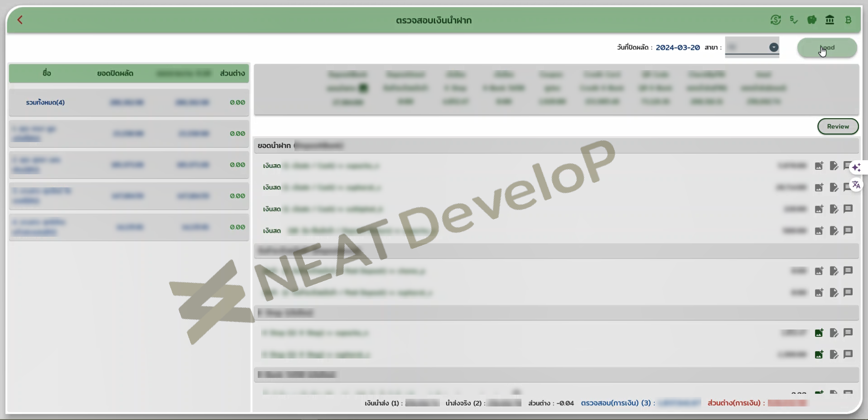Click the Review button

(838, 126)
